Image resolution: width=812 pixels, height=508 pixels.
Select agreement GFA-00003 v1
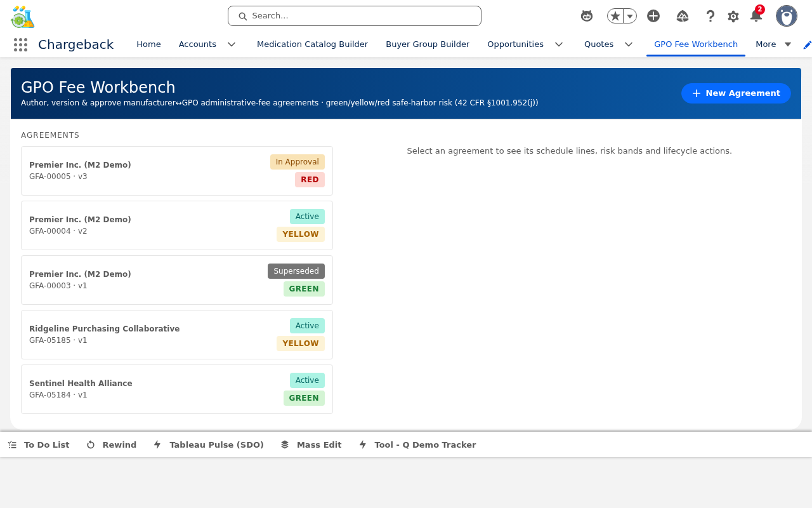(177, 280)
